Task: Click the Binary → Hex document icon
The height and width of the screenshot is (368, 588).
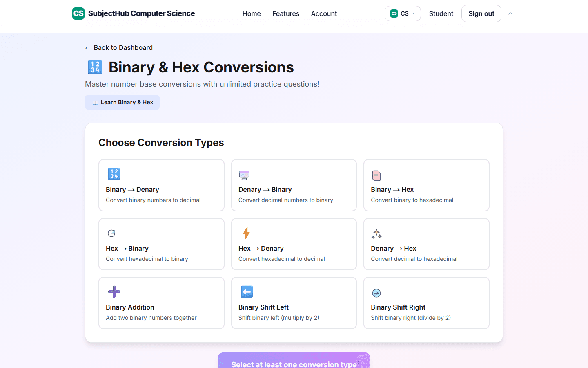Action: [x=376, y=175]
